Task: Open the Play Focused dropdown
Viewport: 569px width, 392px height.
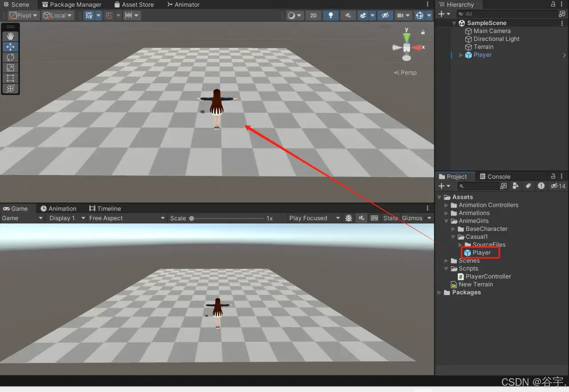Action: 314,218
